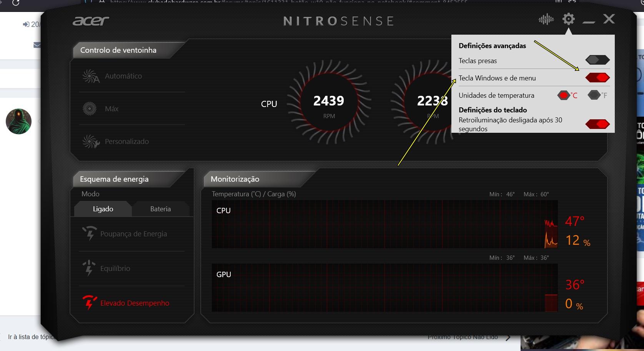Click the Poupança de Energia lightning icon
This screenshot has width=644, height=351.
pos(89,234)
